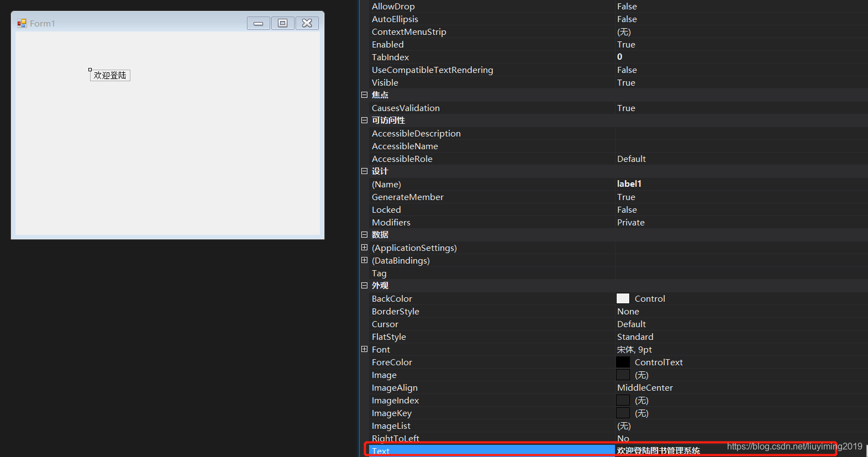868x457 pixels.
Task: Click ImageAlign value MiddleCenter
Action: point(645,387)
